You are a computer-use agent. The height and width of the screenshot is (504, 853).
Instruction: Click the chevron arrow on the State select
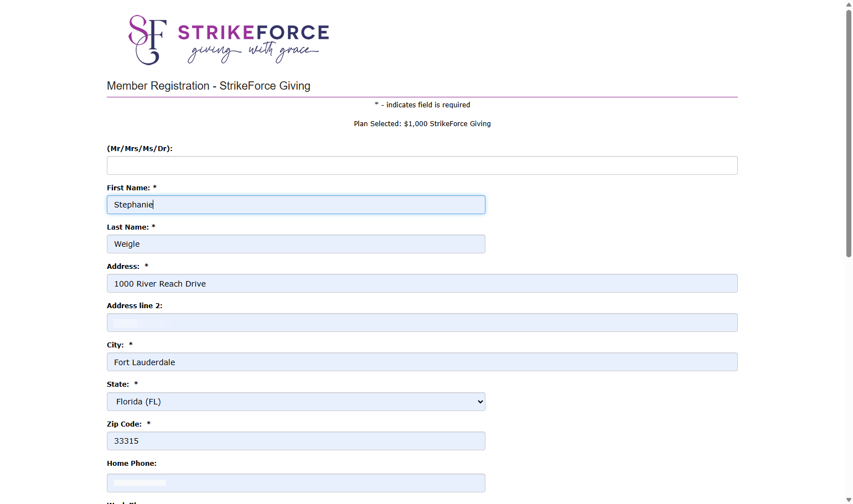480,402
